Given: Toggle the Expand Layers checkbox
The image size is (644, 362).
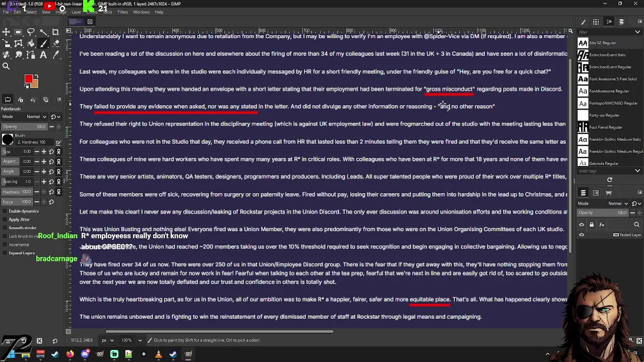Looking at the screenshot, I should (x=6, y=253).
